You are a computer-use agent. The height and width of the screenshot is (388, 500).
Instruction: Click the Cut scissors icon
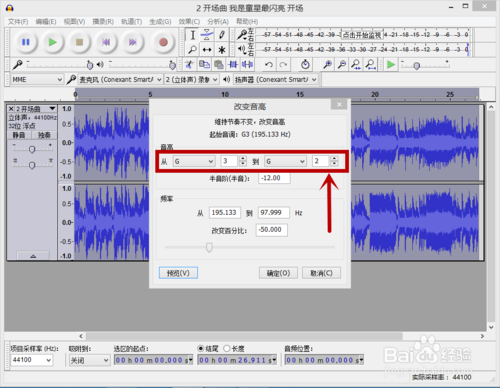(189, 64)
